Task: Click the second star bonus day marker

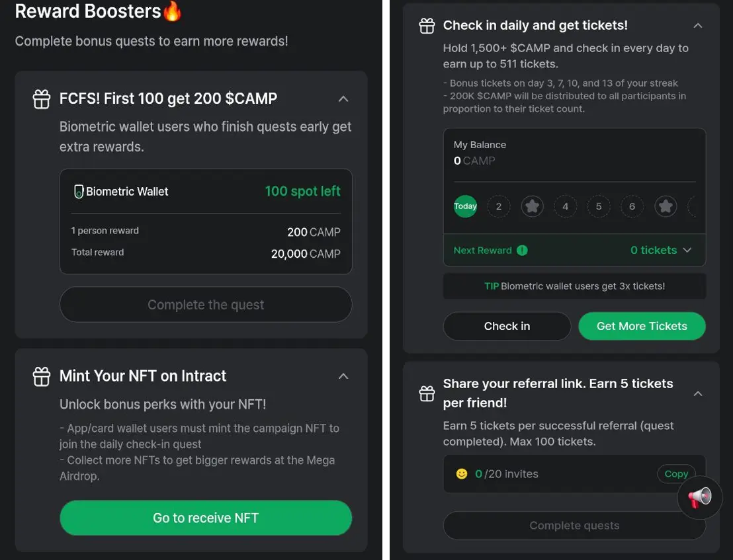Action: click(x=666, y=206)
